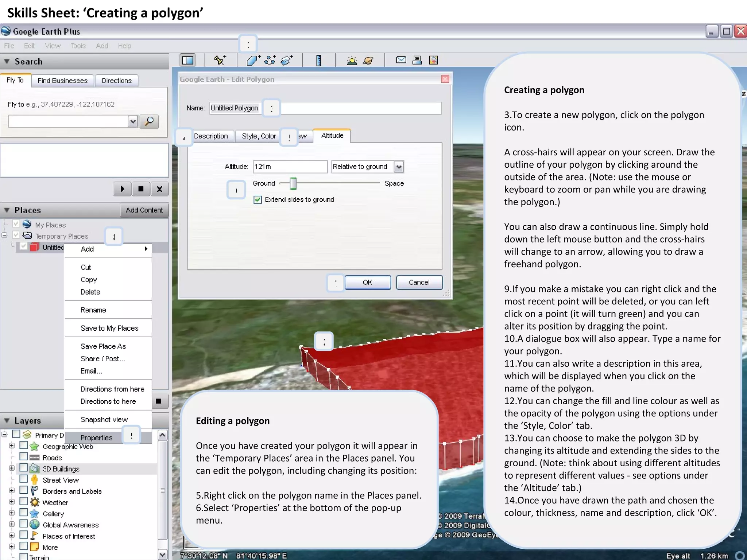Click the Borders and Labels flag icon
The width and height of the screenshot is (747, 560).
tap(34, 491)
